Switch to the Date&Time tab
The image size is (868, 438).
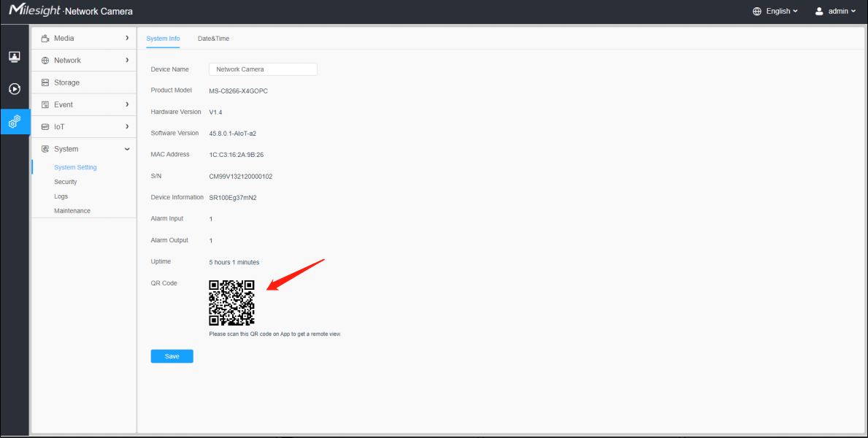[x=213, y=39]
